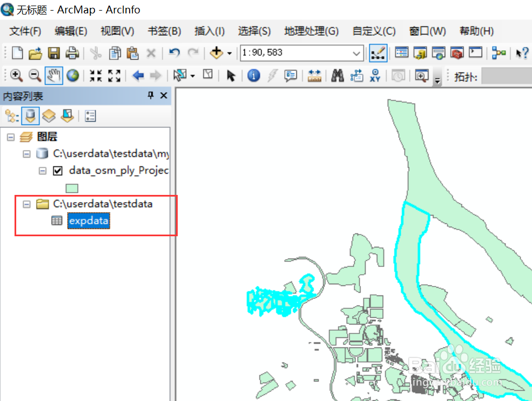Go to next extent arrow
The image size is (532, 401).
(155, 75)
